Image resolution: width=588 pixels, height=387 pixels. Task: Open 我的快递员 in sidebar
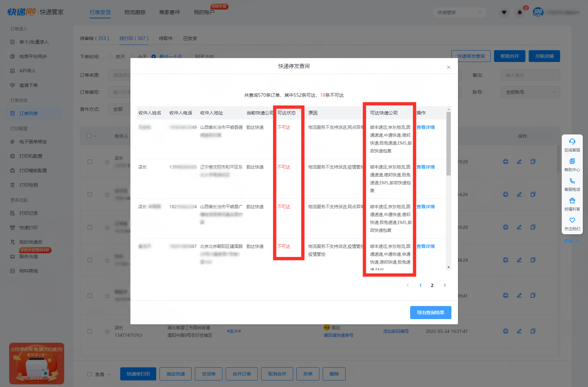click(x=31, y=242)
